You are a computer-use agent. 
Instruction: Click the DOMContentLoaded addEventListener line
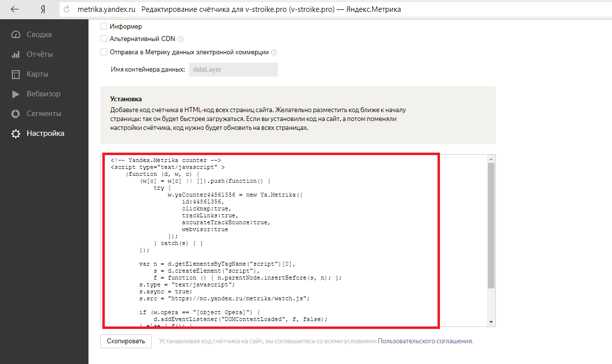pyautogui.click(x=240, y=319)
